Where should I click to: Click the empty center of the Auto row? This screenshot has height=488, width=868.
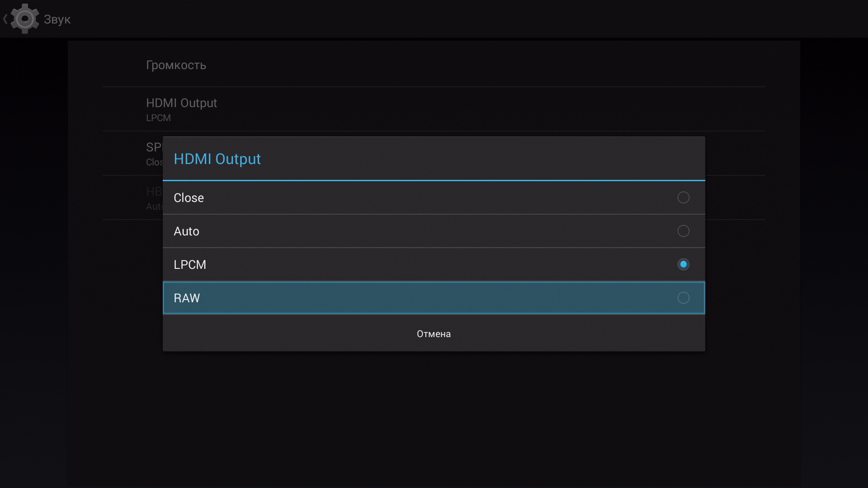(x=434, y=231)
